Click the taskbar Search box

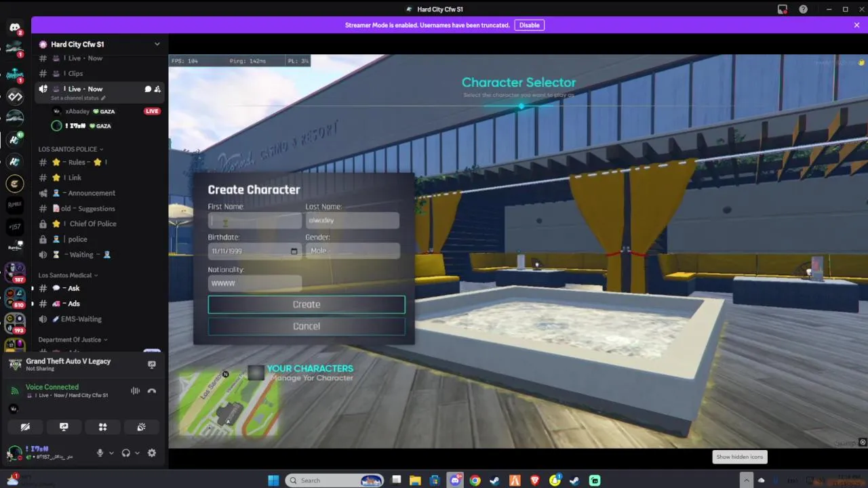(334, 481)
